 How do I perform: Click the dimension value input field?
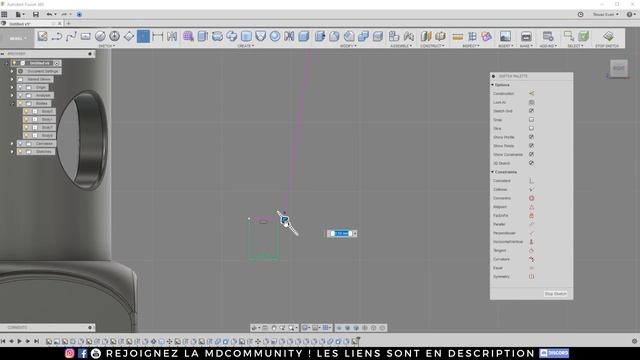point(342,233)
